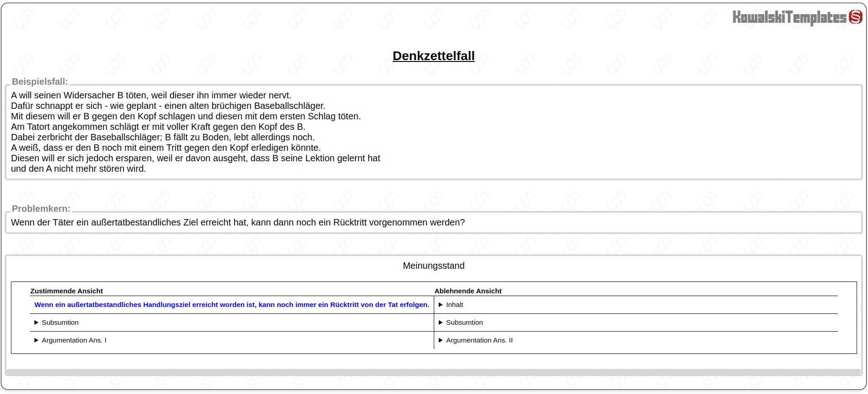Expand Subsumtion under Ablehnende Ansicht
The image size is (868, 394).
tap(461, 322)
